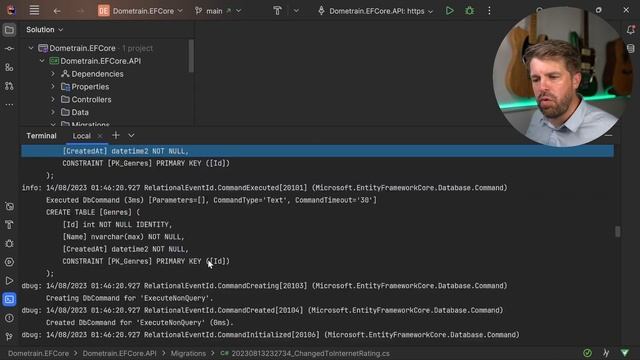The width and height of the screenshot is (640, 360).
Task: Expand the Properties folder
Action: [53, 87]
